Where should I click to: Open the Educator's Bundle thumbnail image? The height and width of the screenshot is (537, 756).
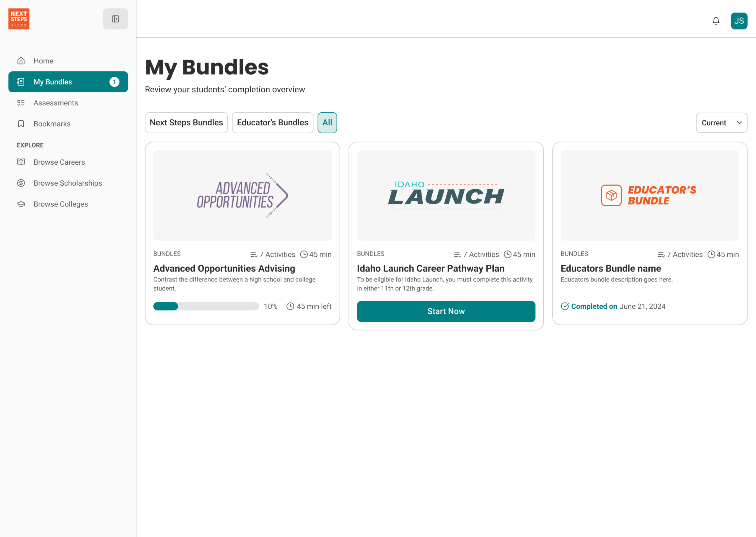[649, 195]
